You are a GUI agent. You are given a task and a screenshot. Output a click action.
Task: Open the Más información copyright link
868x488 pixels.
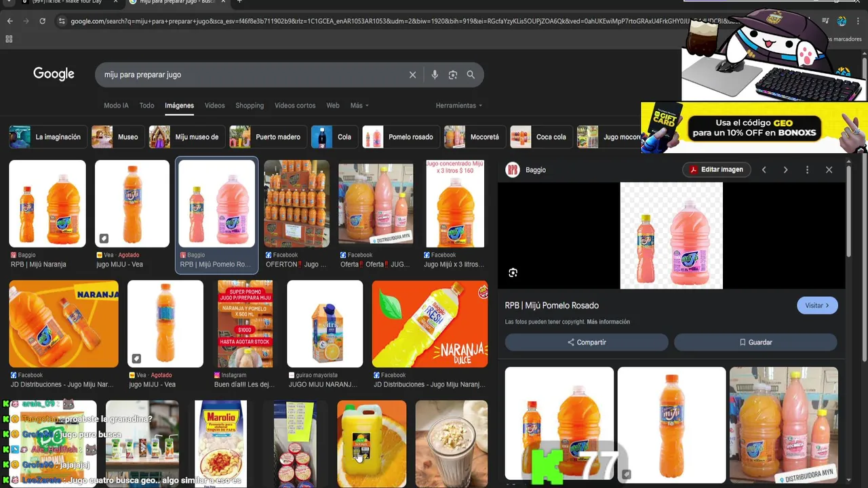[x=608, y=322]
